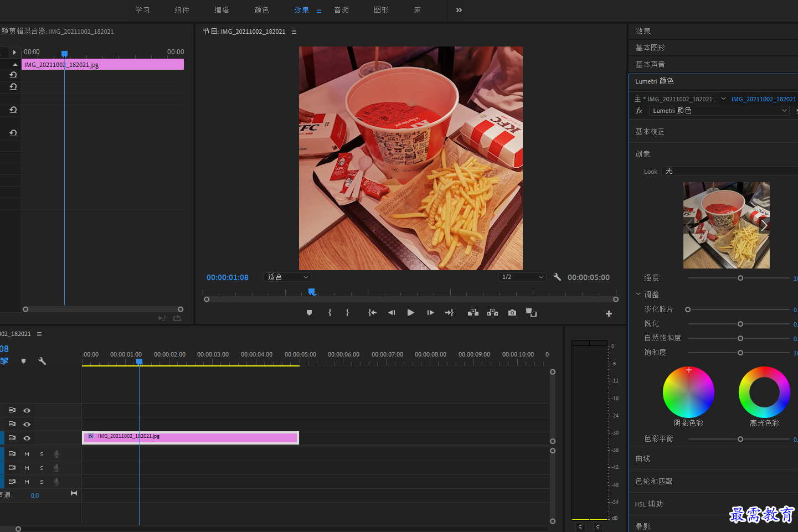Open the Lumetri 颜色 effect dropdown
This screenshot has width=798, height=532.
point(719,111)
